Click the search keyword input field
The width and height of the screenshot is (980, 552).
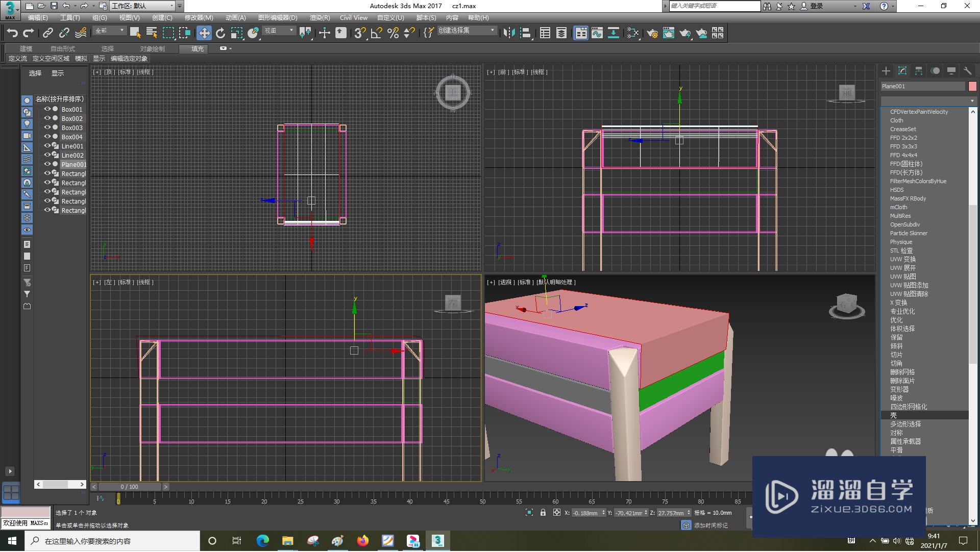pos(715,6)
